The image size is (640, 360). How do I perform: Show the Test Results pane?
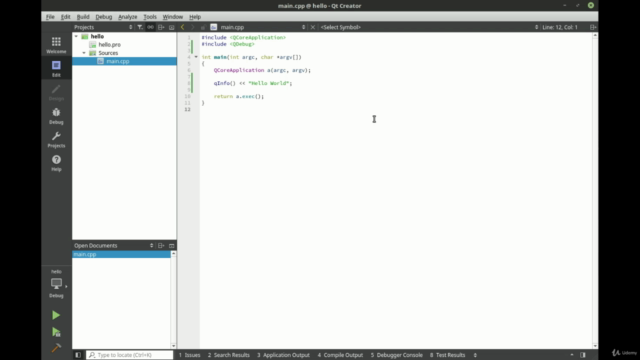[447, 355]
